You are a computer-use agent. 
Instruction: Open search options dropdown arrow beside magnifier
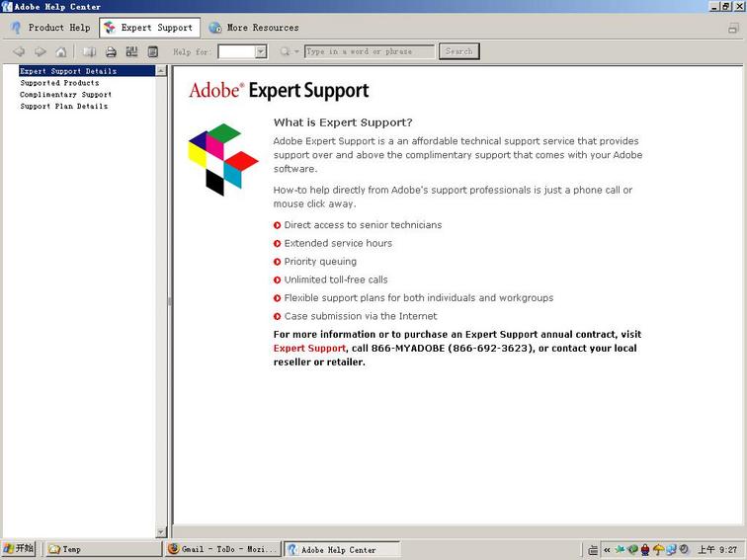coord(296,51)
